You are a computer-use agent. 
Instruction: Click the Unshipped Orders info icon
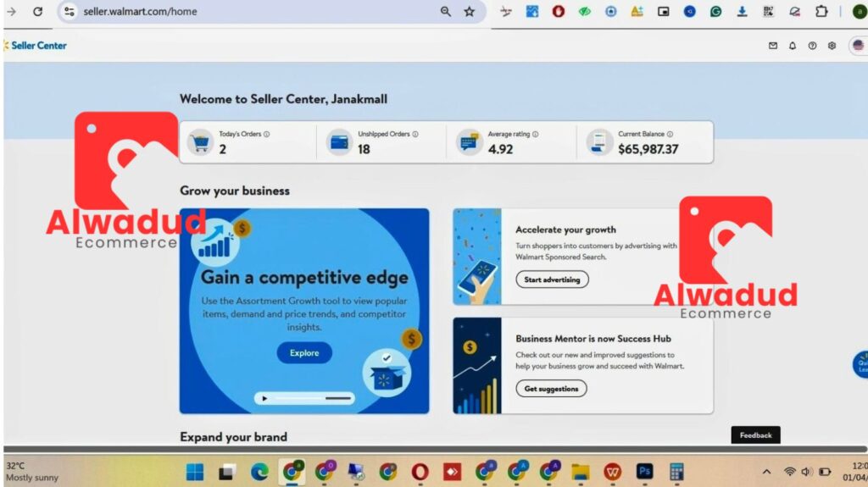tap(415, 134)
